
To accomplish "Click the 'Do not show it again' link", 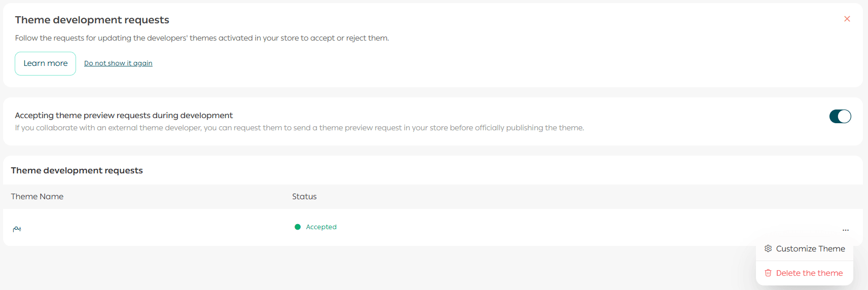I will (118, 63).
